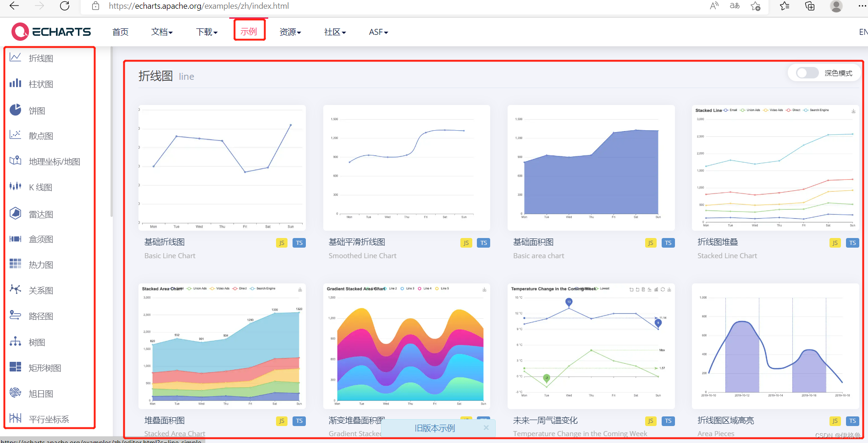Open TS version of 基础面积图
Image resolution: width=868 pixels, height=443 pixels.
668,243
